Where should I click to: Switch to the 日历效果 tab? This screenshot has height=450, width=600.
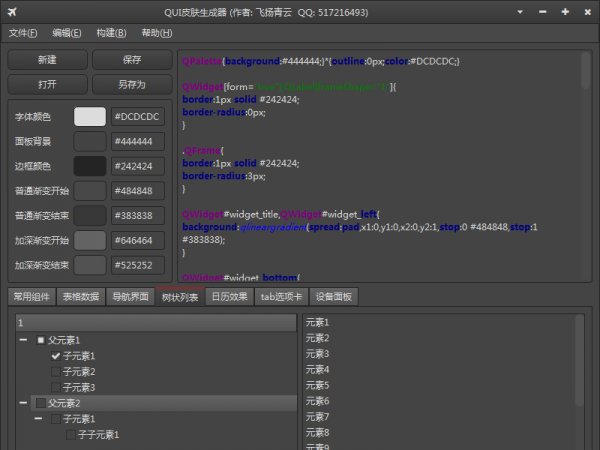228,296
